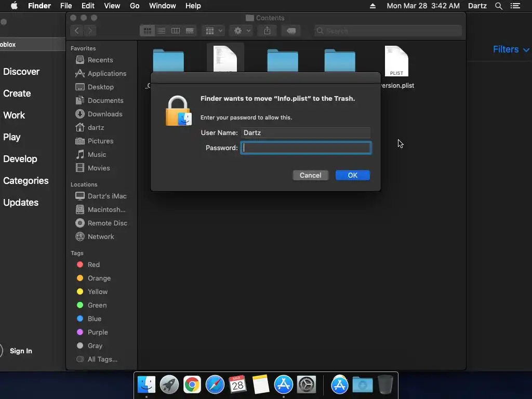The height and width of the screenshot is (399, 532).
Task: Click the Dartz user name in menu bar
Action: tap(477, 6)
